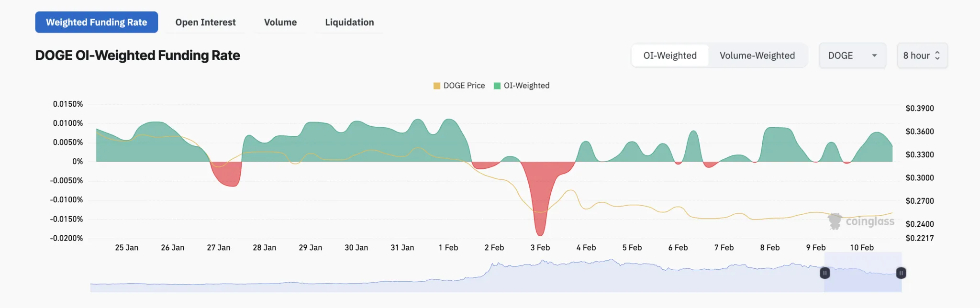Viewport: 980px width, 308px height.
Task: Open the 8 hour interval dropdown
Action: pyautogui.click(x=922, y=55)
